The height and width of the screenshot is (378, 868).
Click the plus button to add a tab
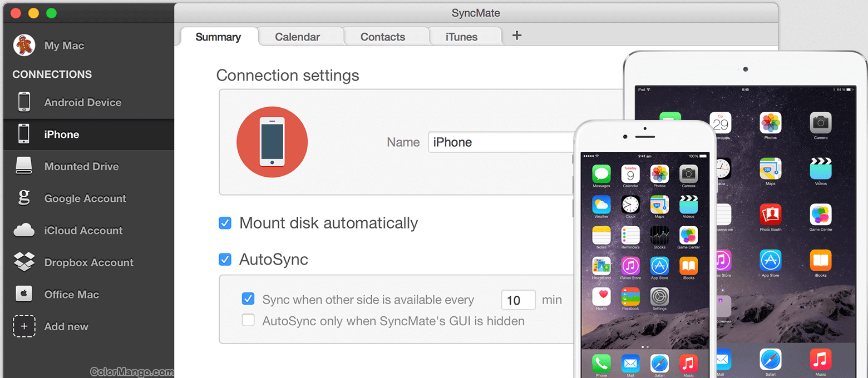(516, 36)
